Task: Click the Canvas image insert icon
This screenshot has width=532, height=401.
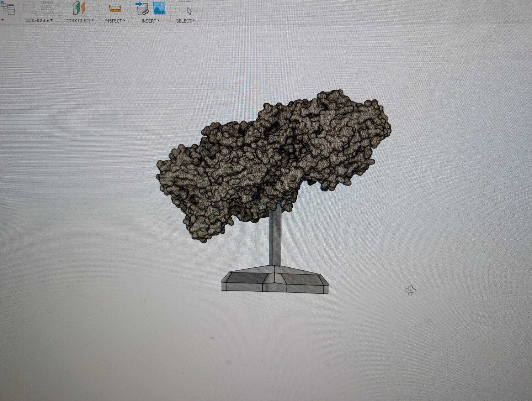Action: [x=160, y=8]
